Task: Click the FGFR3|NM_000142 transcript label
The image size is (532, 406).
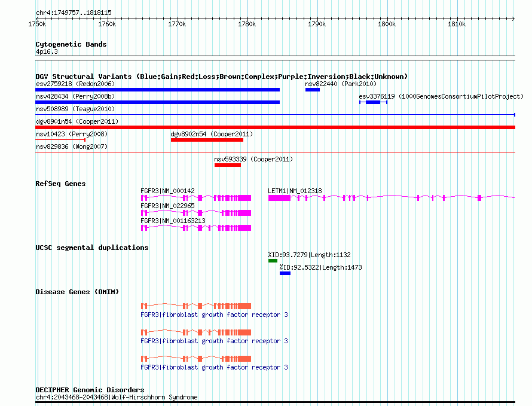Action: click(167, 191)
